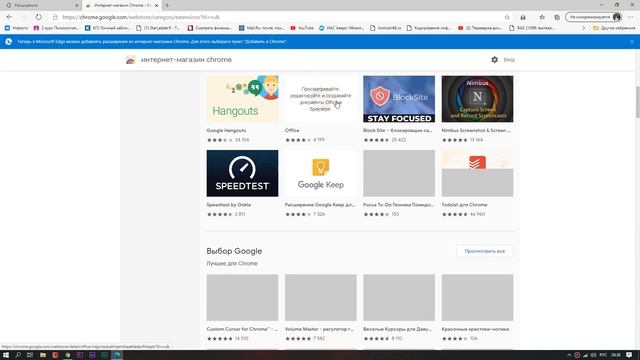This screenshot has height=360, width=640.
Task: Open the Веселые Курсоры placeholder image
Action: (x=399, y=298)
